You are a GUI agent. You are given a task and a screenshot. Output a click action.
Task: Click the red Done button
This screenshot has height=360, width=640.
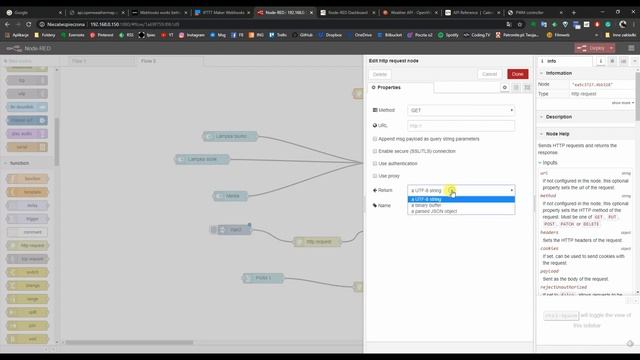(x=518, y=74)
